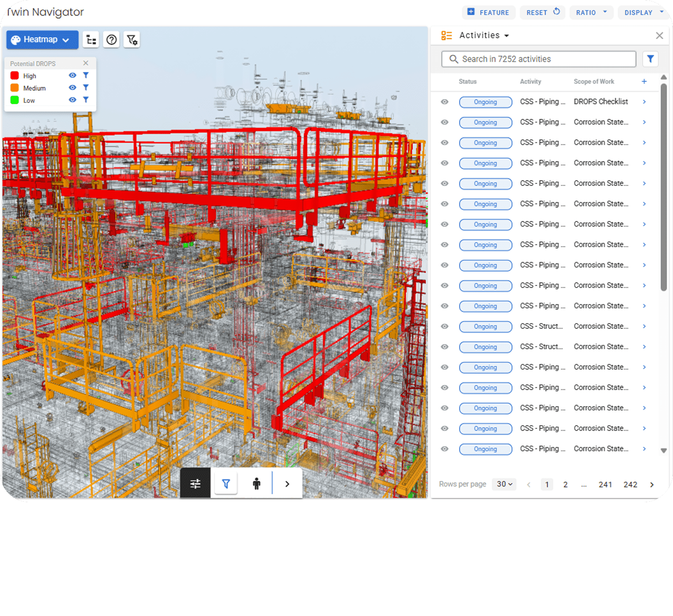Toggle eye icon for DROPS Checklist activity
Screen dimensions: 673x616
[x=444, y=102]
